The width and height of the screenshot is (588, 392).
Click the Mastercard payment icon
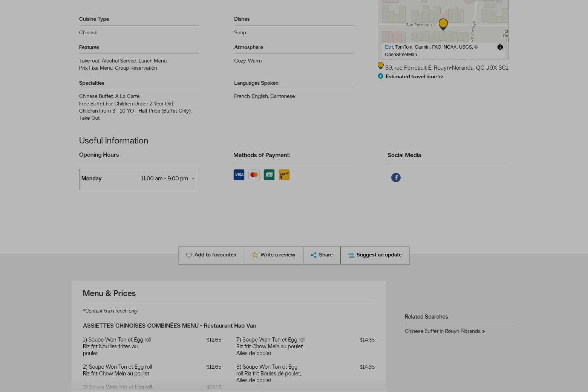(254, 175)
